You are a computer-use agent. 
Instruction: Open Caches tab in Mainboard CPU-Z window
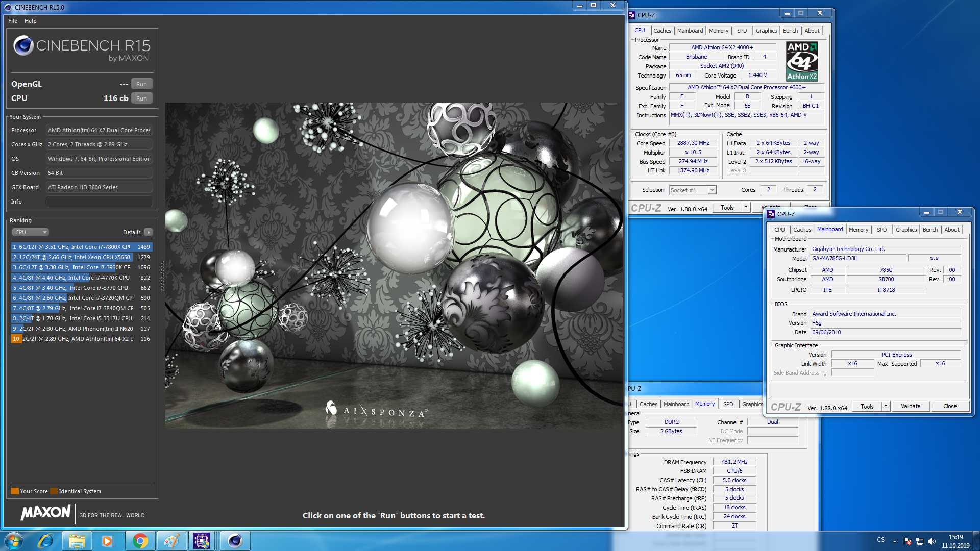pos(802,230)
